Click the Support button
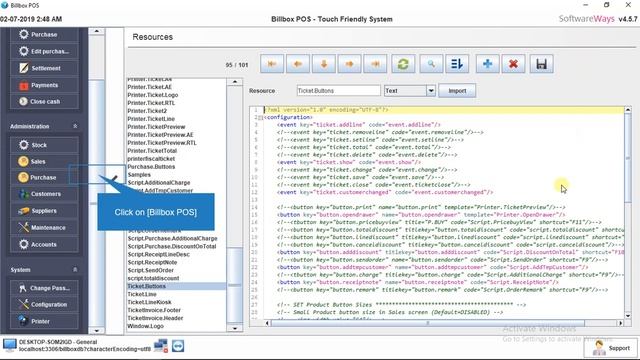640x360 pixels. 610,348
